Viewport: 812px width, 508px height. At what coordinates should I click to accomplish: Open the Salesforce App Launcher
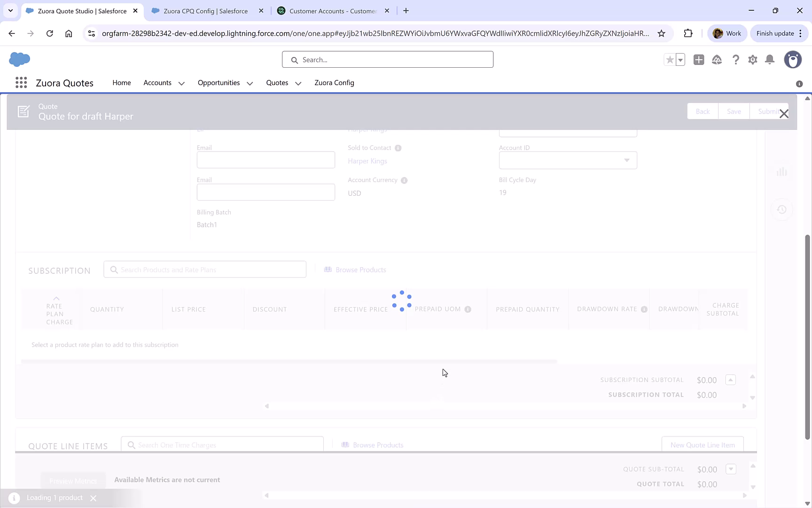tap(21, 82)
